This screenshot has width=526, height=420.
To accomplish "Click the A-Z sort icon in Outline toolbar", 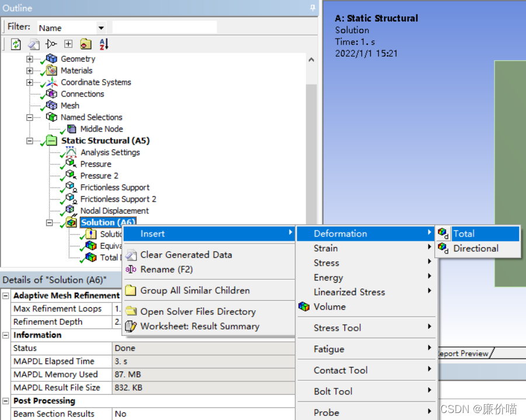I will (x=104, y=44).
